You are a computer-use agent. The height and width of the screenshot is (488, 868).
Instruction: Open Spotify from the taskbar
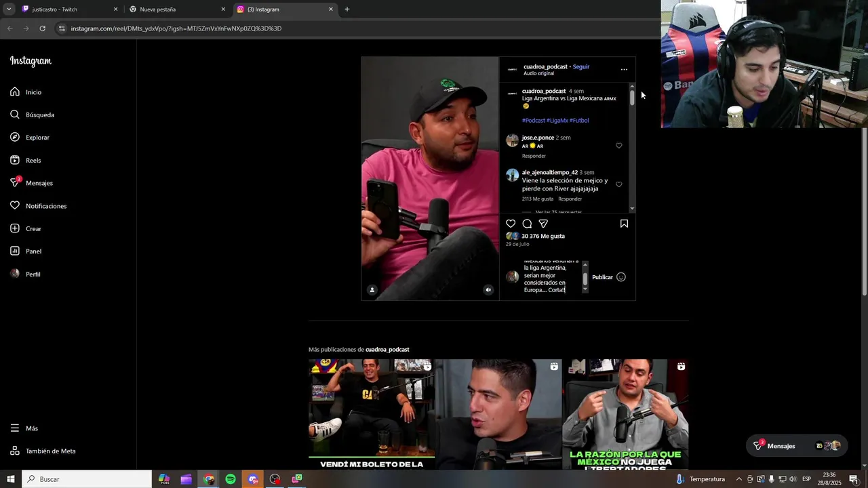point(231,479)
